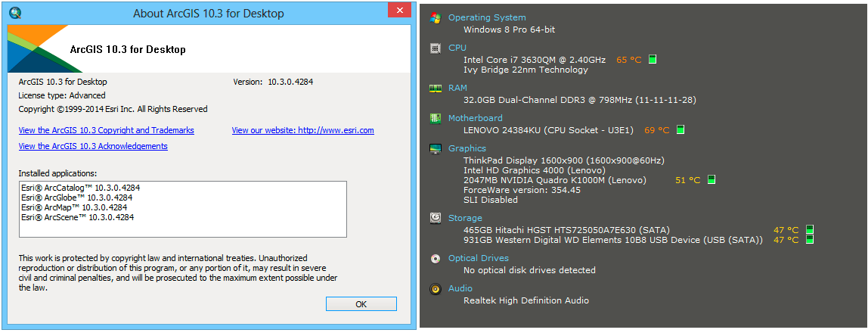The height and width of the screenshot is (336, 868).
Task: Open the RAM section heading
Action: pos(457,88)
